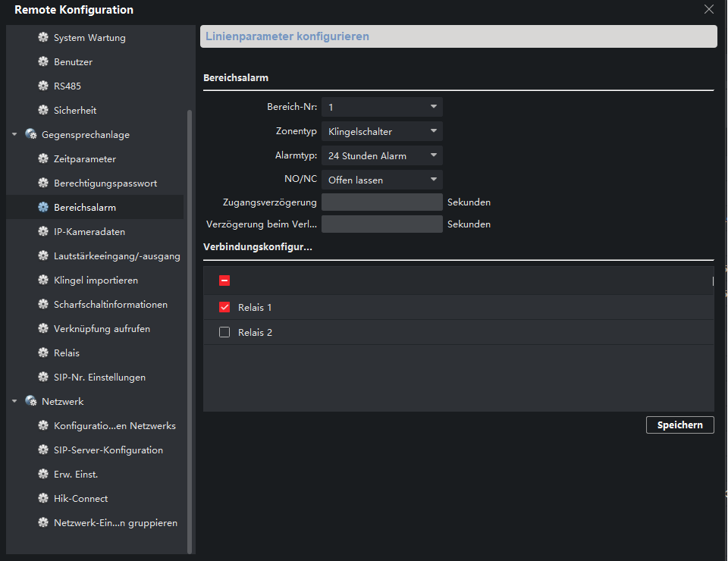Uncheck the Relais 1 checkbox
The image size is (728, 561).
tap(224, 307)
